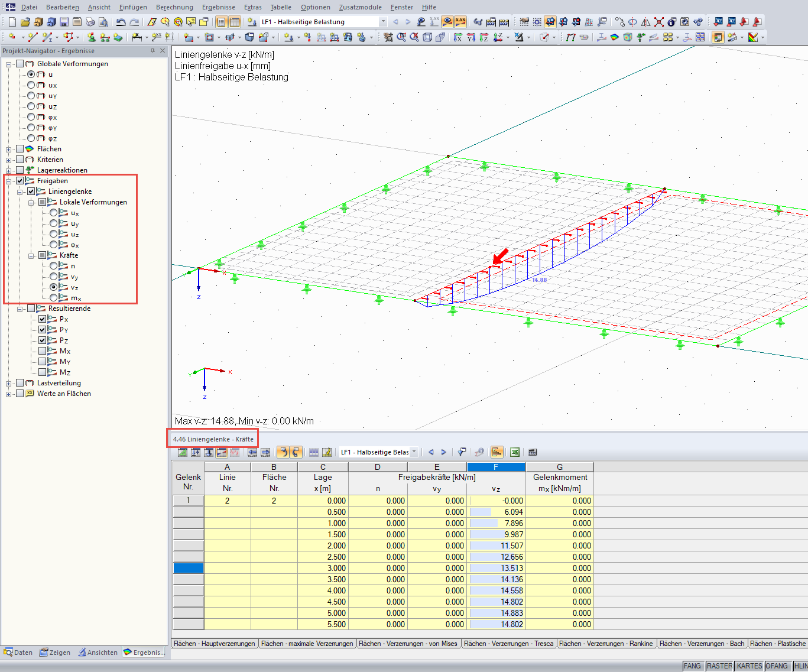808x672 pixels.
Task: Select column F header in table
Action: (496, 467)
